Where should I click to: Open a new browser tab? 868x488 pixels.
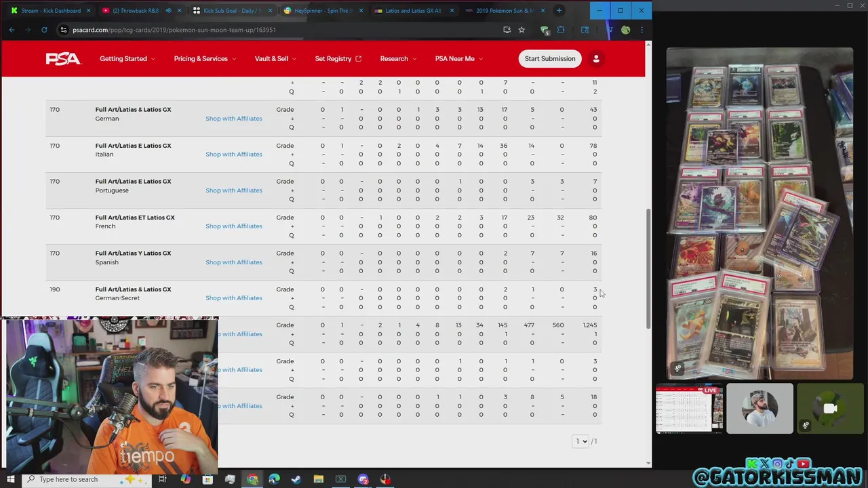pos(559,11)
